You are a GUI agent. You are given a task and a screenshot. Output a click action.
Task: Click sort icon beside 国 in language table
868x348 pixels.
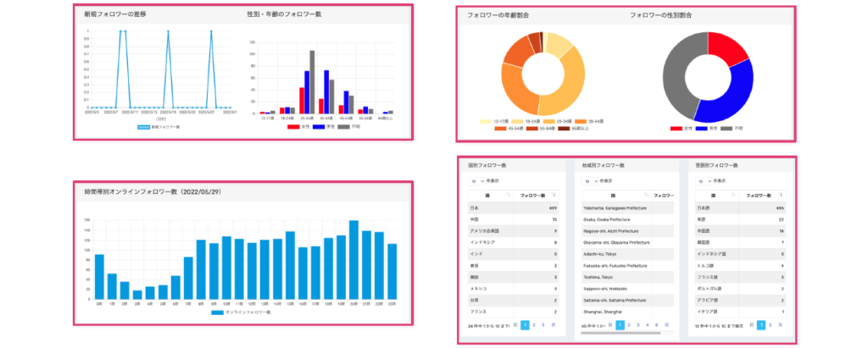pos(734,195)
